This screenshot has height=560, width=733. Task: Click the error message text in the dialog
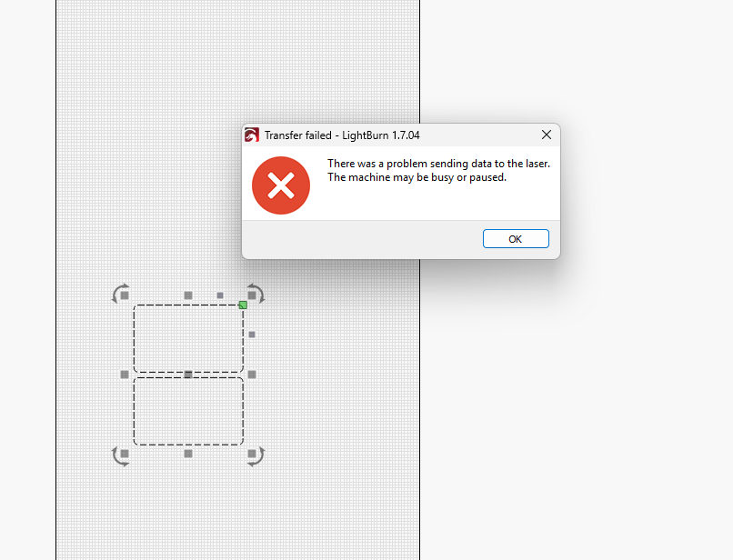pyautogui.click(x=438, y=170)
